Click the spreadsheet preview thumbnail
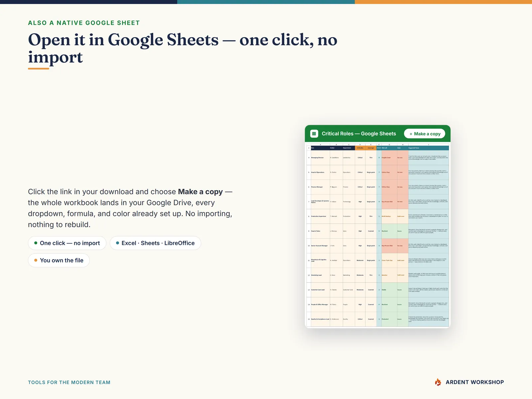532x399 pixels. pos(378,235)
